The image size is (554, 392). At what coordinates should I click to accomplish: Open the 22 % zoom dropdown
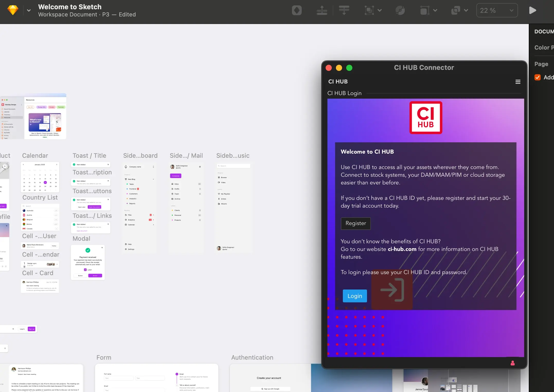pyautogui.click(x=497, y=11)
